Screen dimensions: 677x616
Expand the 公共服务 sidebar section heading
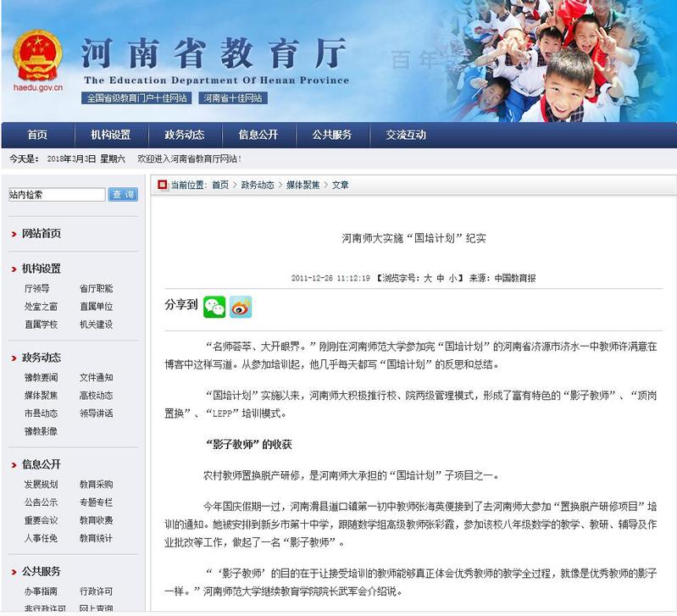[x=41, y=571]
